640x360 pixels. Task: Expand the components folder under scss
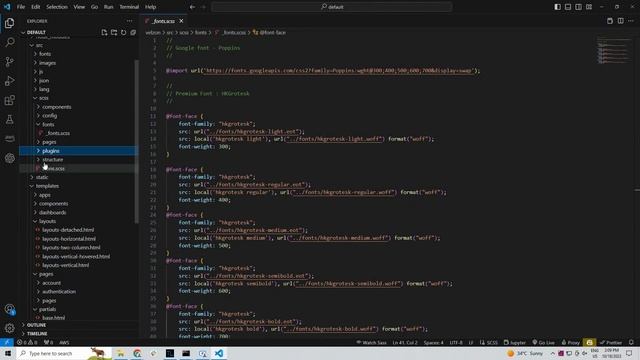coord(56,107)
